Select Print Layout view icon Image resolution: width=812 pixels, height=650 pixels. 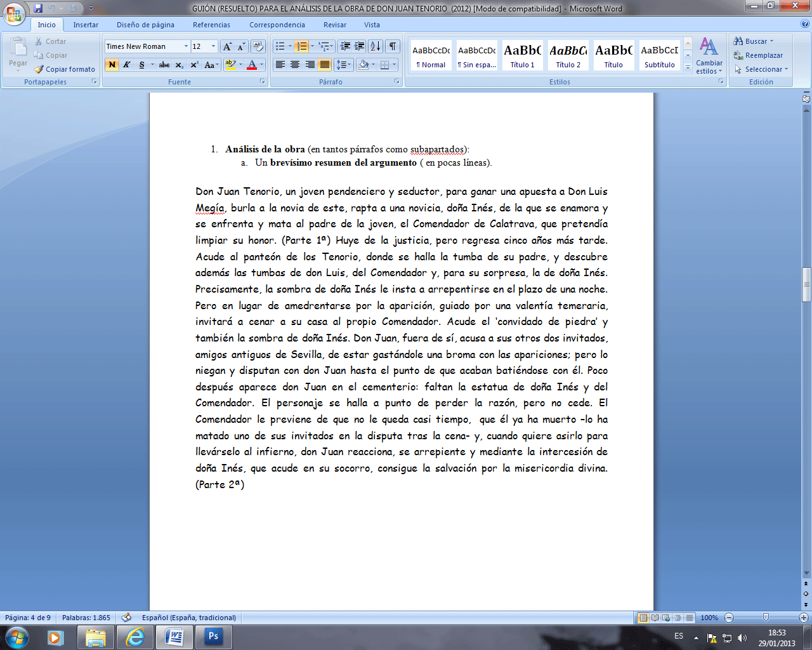coord(643,618)
